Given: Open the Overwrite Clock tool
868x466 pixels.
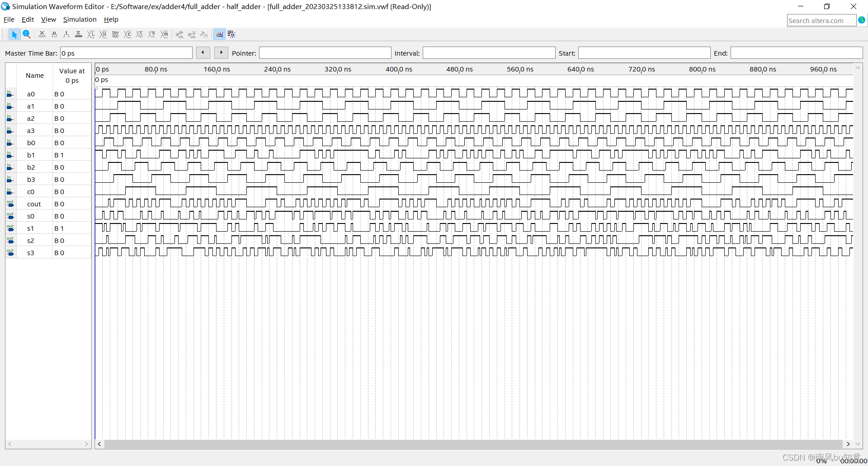Looking at the screenshot, I should (x=140, y=34).
